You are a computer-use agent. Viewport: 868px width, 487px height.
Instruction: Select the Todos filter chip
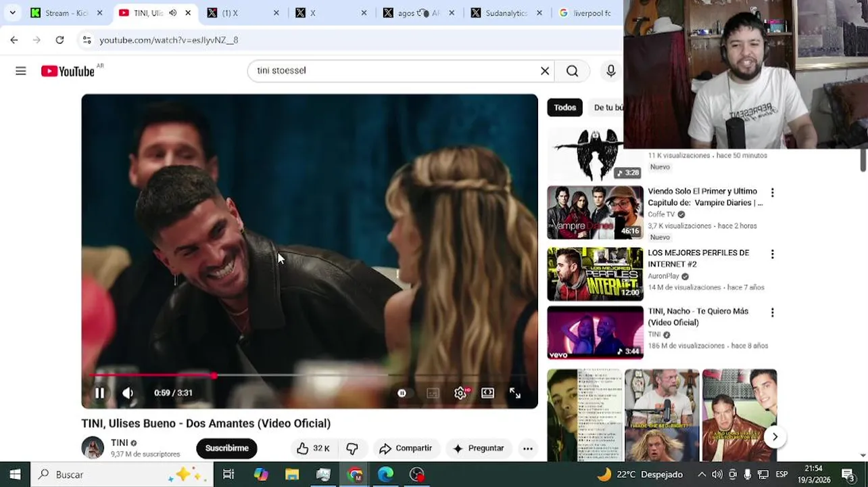565,108
